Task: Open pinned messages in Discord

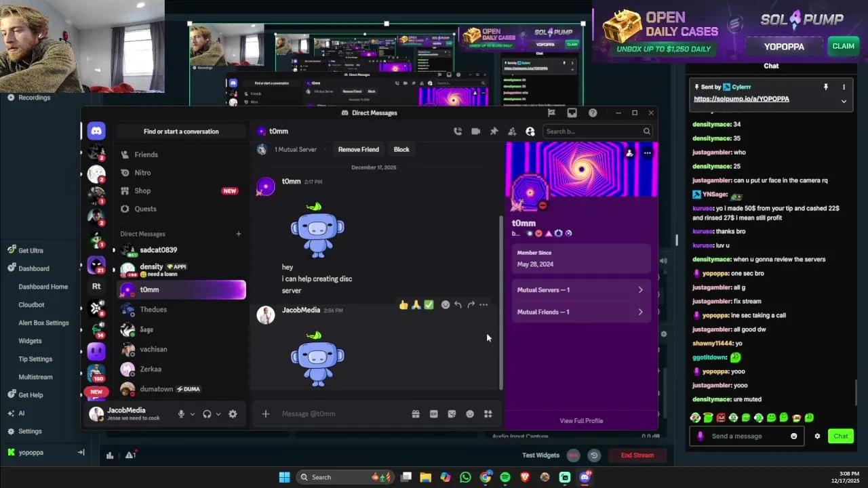Action: point(494,131)
